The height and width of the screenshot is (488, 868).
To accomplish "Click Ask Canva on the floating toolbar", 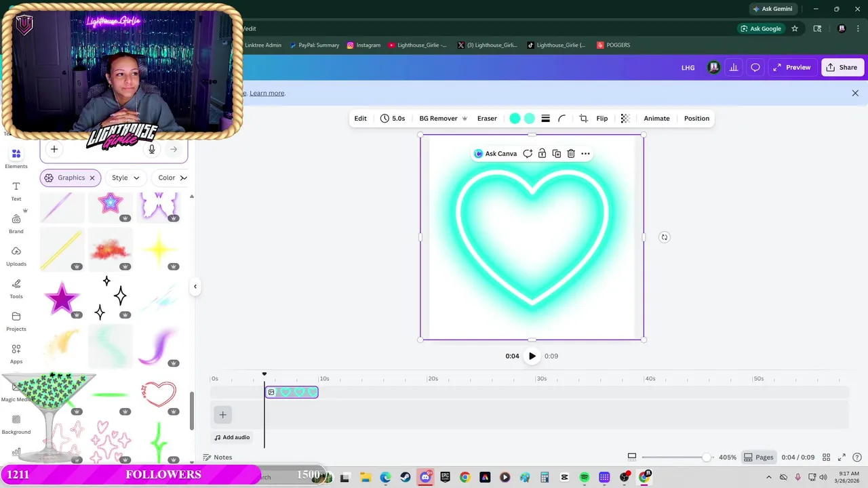I will (x=496, y=154).
